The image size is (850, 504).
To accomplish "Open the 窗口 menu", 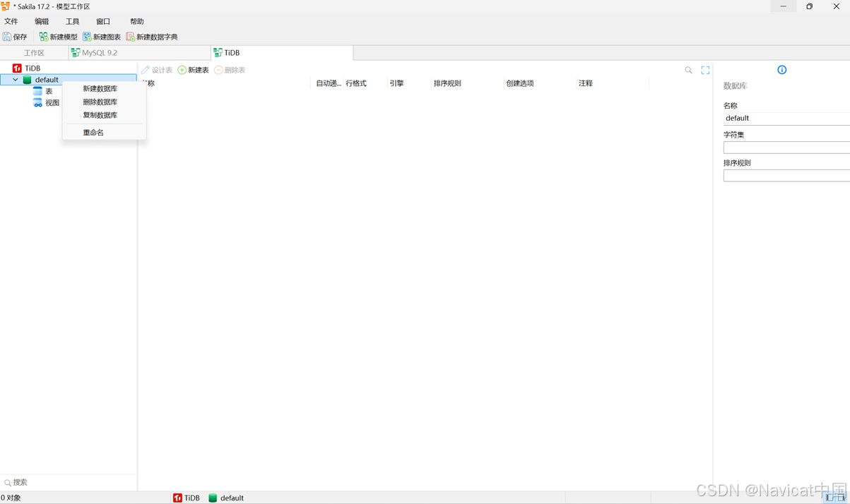I will (103, 22).
